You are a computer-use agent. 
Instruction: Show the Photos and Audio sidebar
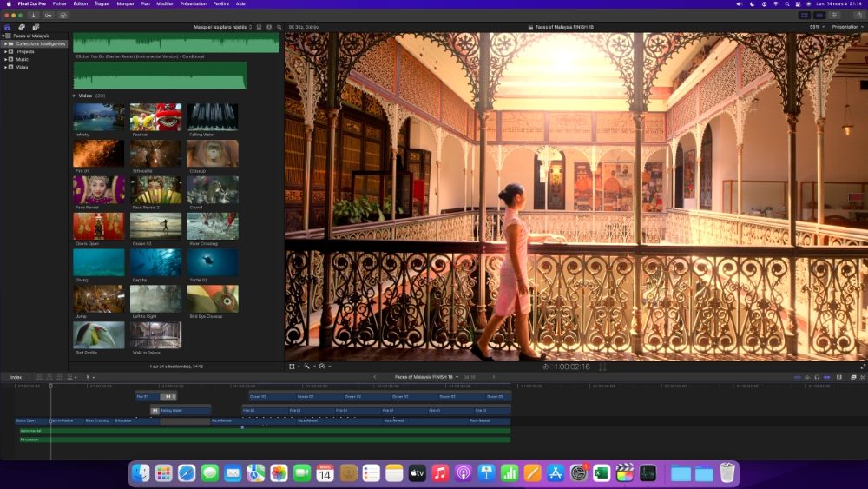(22, 27)
